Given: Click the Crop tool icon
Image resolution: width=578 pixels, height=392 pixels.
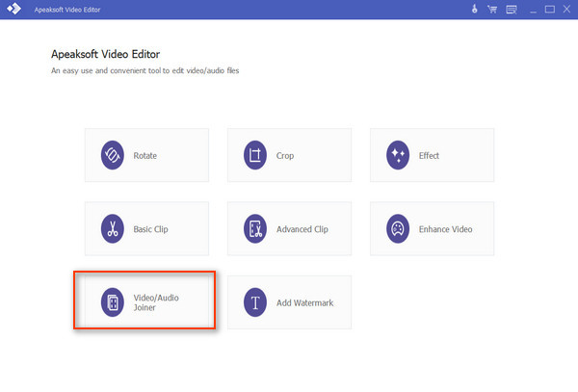Looking at the screenshot, I should 254,155.
